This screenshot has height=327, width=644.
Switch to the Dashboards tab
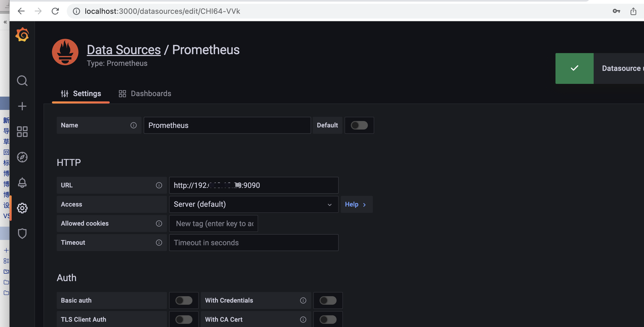click(x=145, y=93)
